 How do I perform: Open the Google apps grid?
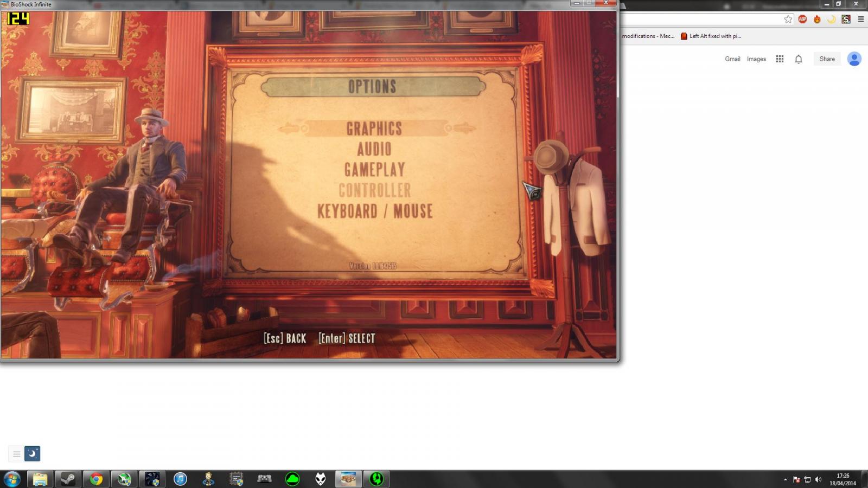pos(780,59)
